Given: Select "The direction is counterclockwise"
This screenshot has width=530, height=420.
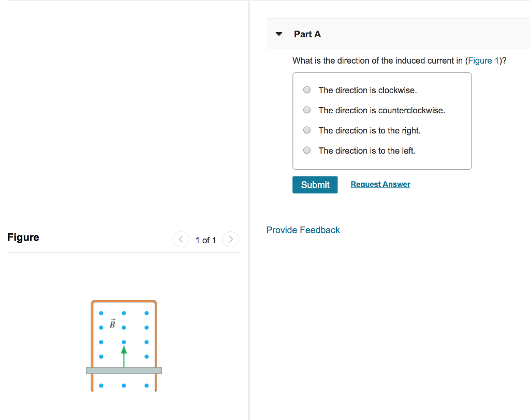Looking at the screenshot, I should tap(306, 110).
